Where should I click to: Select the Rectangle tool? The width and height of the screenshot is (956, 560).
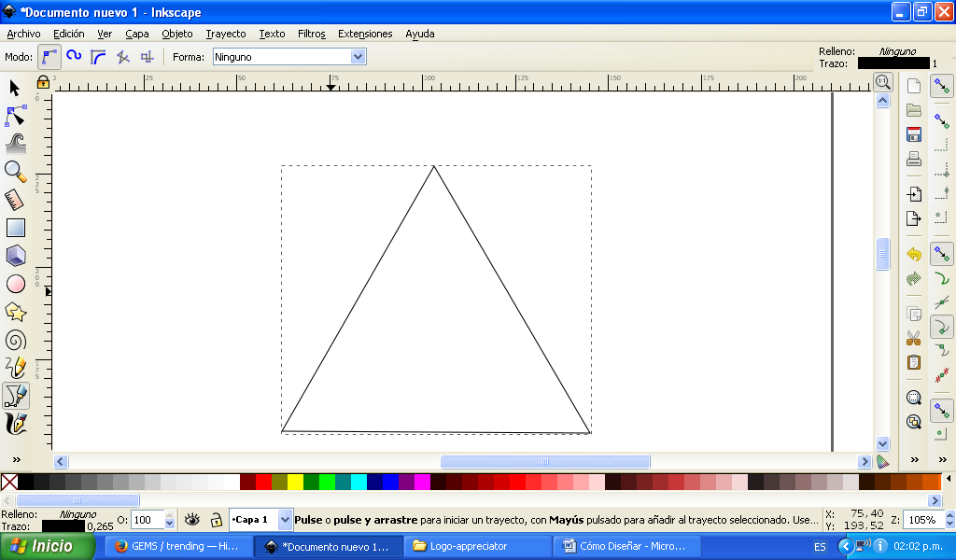(15, 228)
